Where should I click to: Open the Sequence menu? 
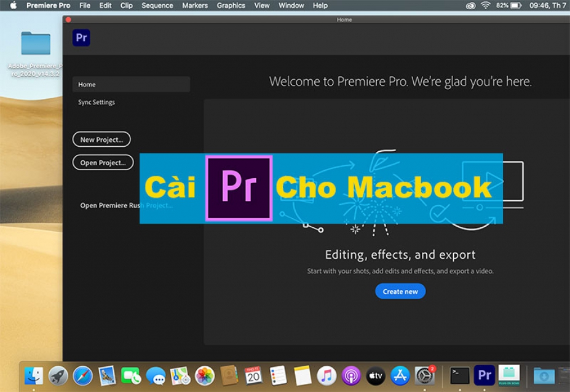pyautogui.click(x=157, y=6)
